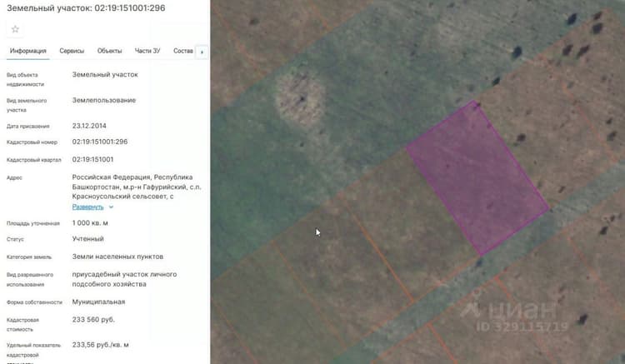Screen dimensions: 625x364
Task: Open the Объекты tab
Action: coord(110,51)
